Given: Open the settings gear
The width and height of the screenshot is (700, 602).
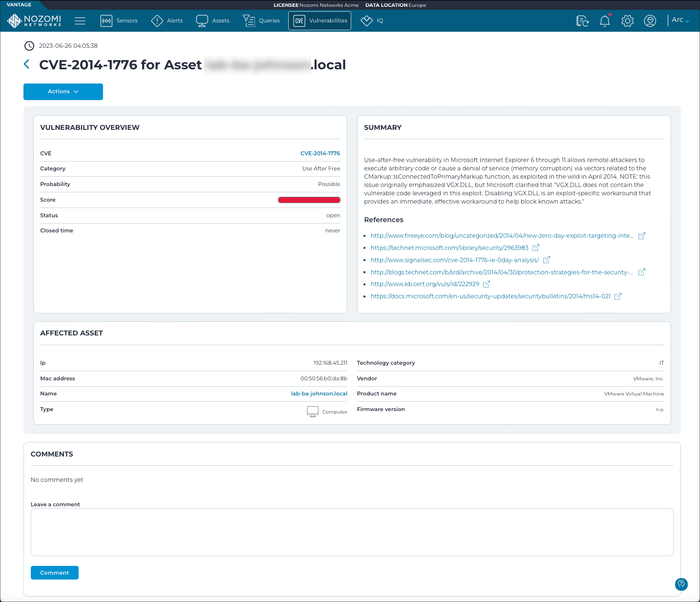Looking at the screenshot, I should 627,21.
